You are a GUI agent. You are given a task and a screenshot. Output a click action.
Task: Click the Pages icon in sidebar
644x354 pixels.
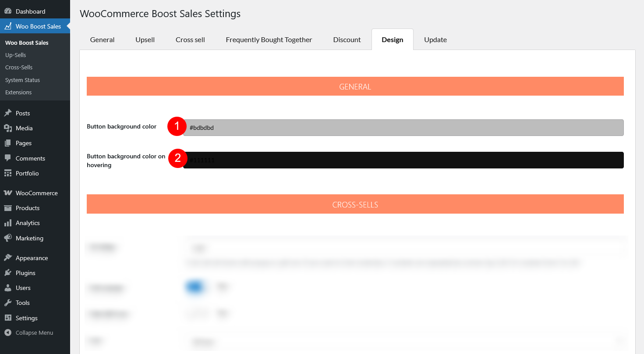8,143
